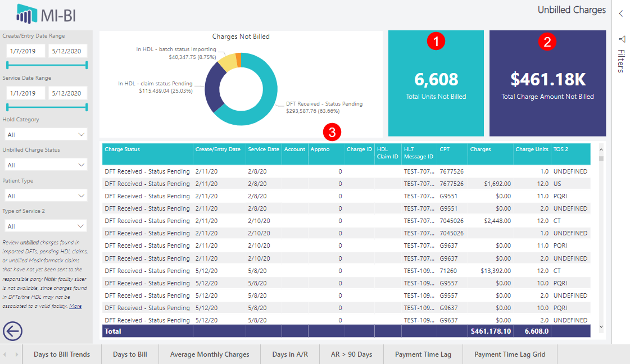Switch to the Days to Bill Trends tab
Image resolution: width=630 pixels, height=364 pixels.
[62, 354]
